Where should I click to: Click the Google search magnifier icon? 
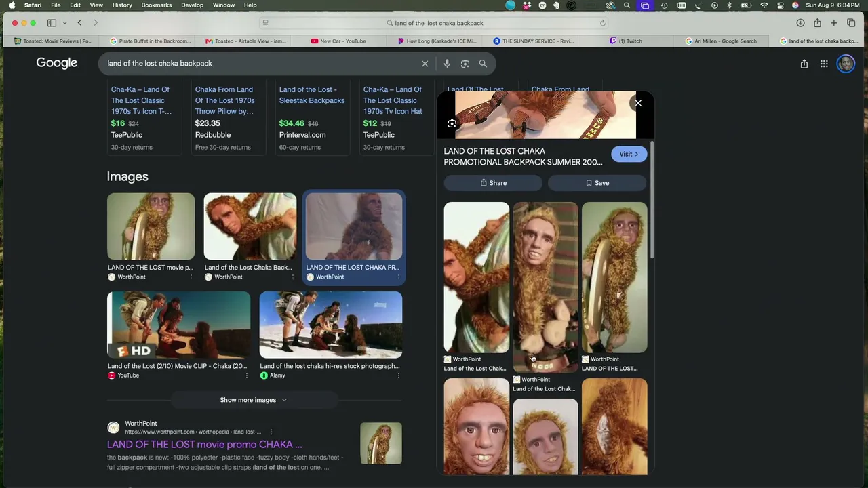click(x=483, y=64)
